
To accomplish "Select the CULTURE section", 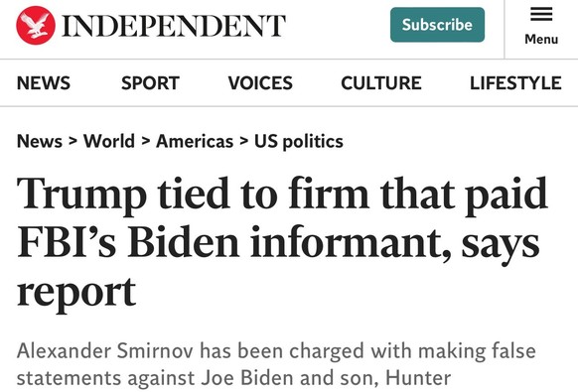I will point(381,83).
